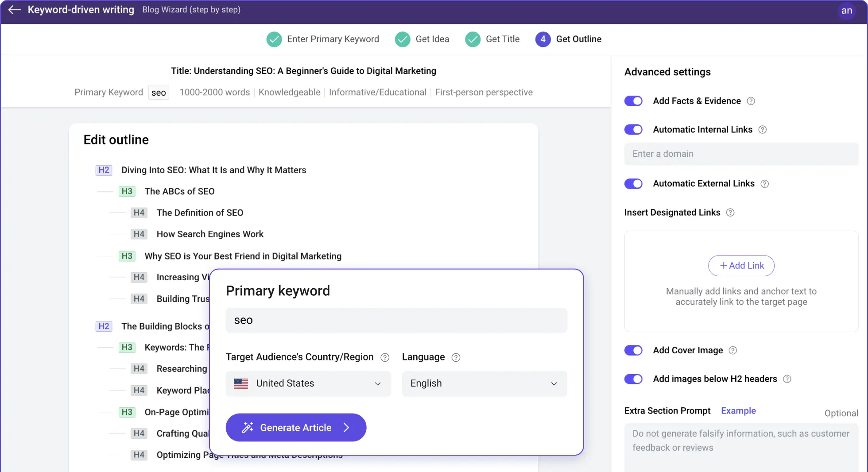This screenshot has width=868, height=472.
Task: Click the Add Link button
Action: [x=741, y=266]
